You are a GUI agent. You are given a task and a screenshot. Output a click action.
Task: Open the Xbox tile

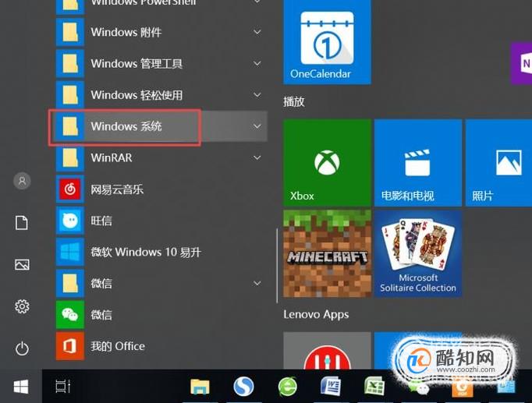pyautogui.click(x=327, y=163)
